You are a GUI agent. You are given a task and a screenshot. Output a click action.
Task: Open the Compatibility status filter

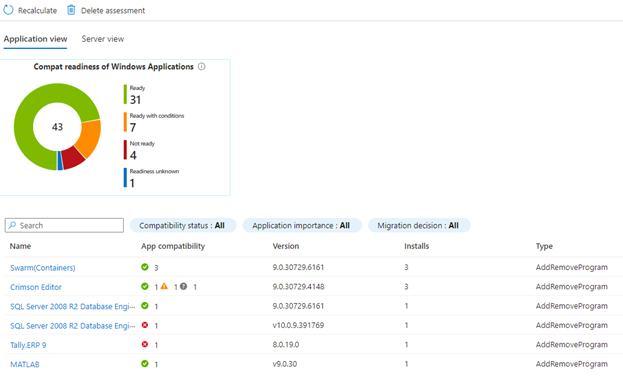(x=183, y=225)
